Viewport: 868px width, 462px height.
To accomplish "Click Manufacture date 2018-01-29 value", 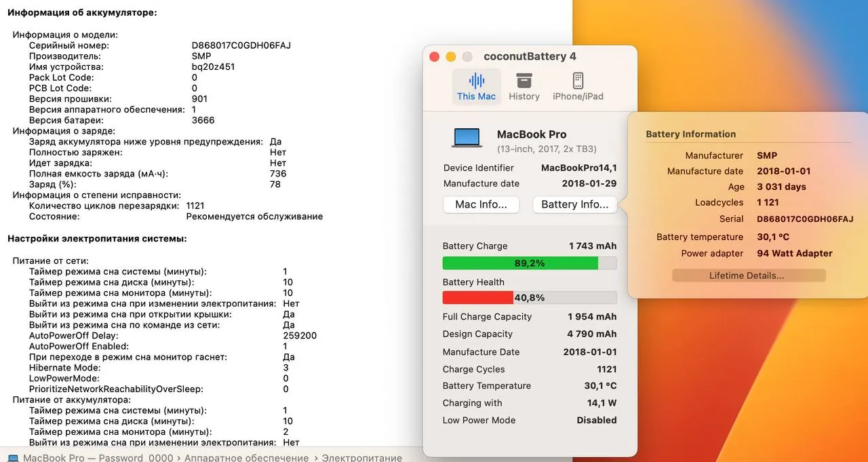I will 589,183.
